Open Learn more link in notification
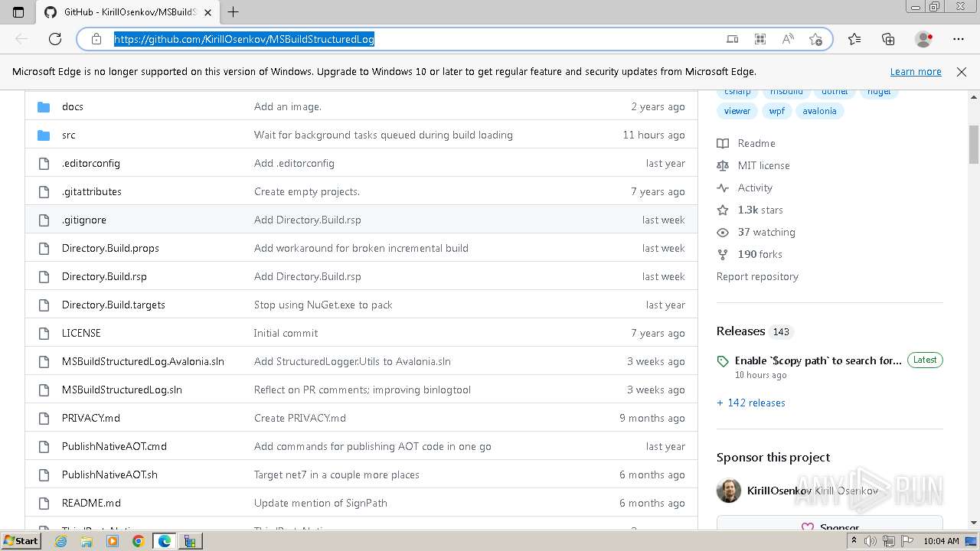This screenshot has width=980, height=551. (916, 71)
